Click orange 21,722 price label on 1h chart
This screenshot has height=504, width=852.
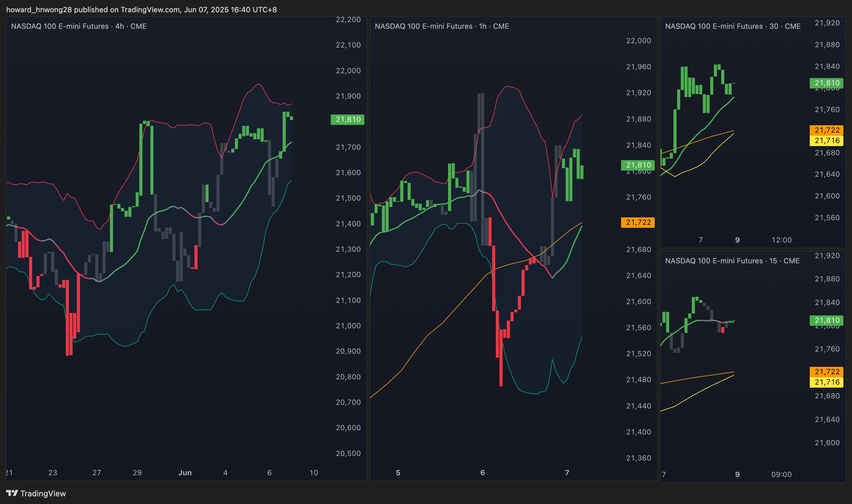pyautogui.click(x=638, y=222)
